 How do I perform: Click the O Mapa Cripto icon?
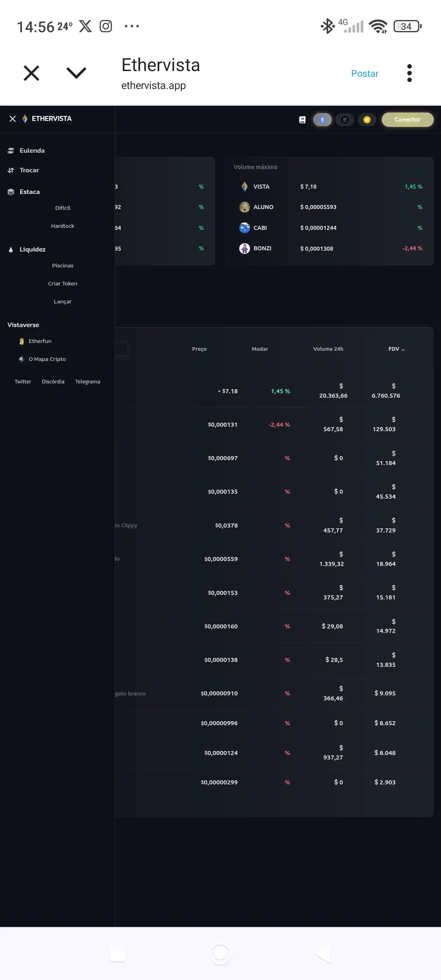pyautogui.click(x=22, y=359)
